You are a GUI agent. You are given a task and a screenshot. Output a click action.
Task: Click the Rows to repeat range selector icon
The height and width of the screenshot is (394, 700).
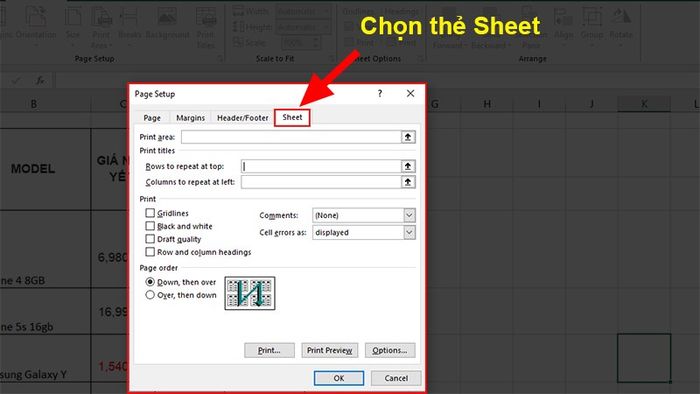(x=408, y=166)
